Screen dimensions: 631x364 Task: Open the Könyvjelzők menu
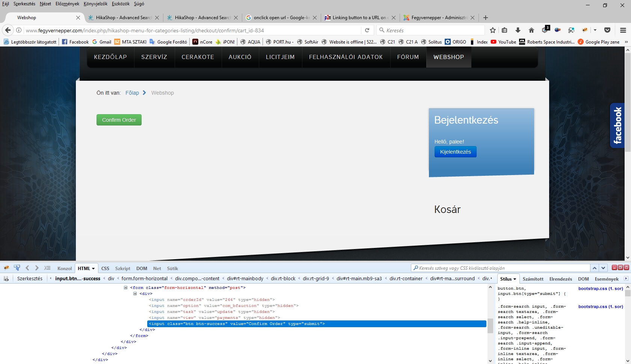tap(95, 4)
